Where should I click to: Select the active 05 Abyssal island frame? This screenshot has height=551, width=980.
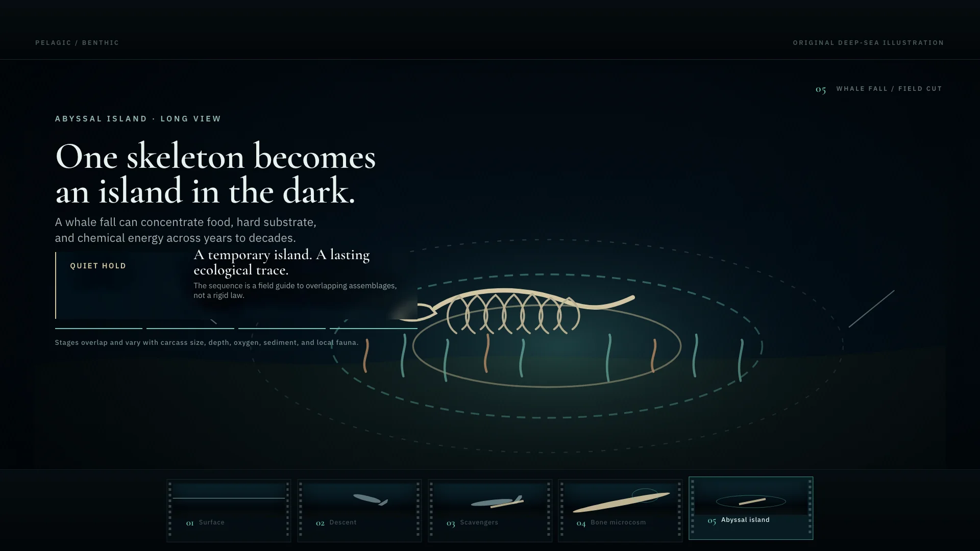[751, 508]
